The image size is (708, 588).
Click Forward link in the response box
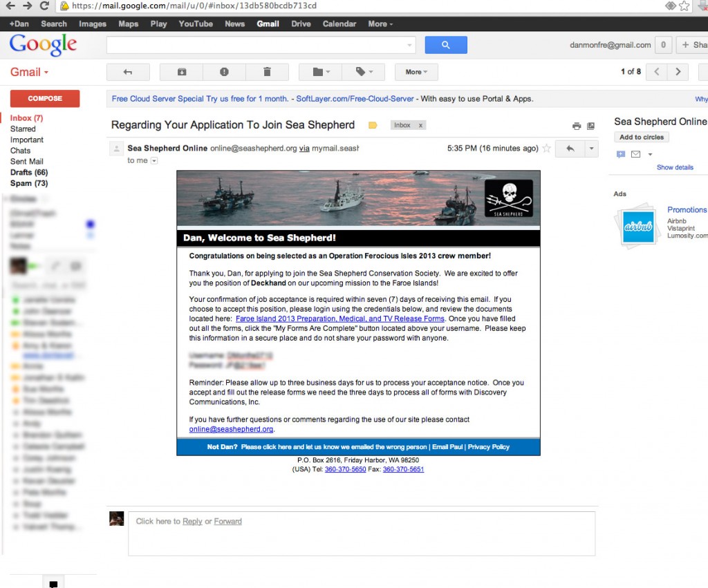coord(227,521)
